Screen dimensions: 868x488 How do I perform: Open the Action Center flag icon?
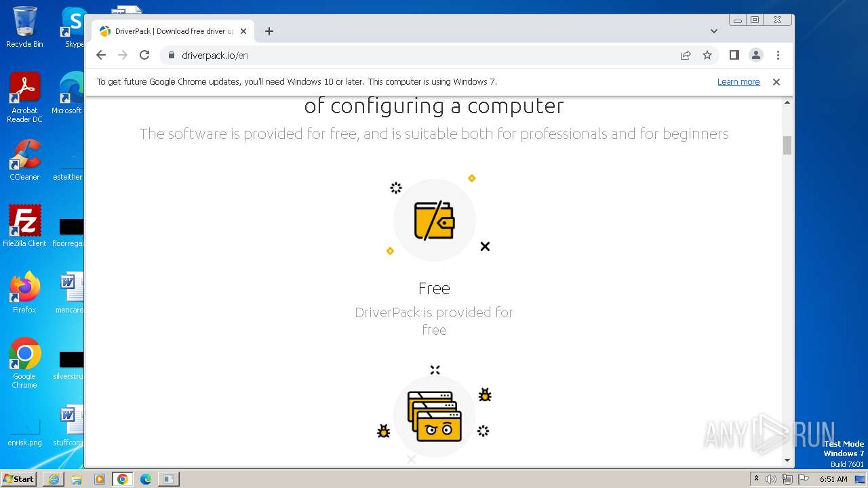[804, 479]
